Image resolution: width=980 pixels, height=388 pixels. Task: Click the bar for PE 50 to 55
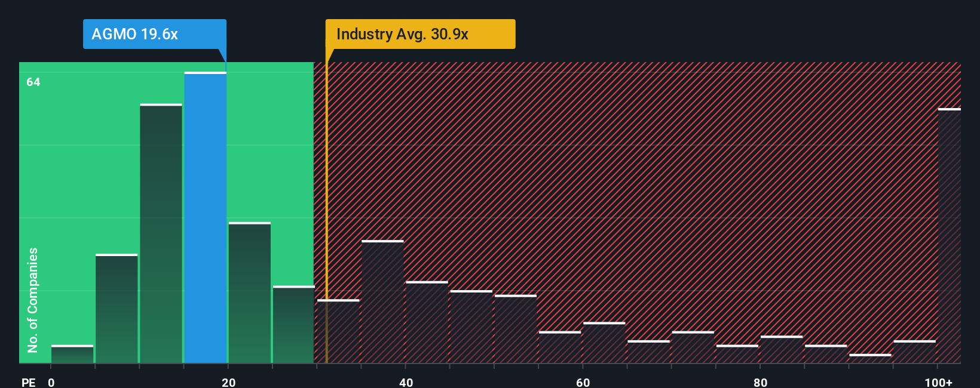[x=516, y=329]
